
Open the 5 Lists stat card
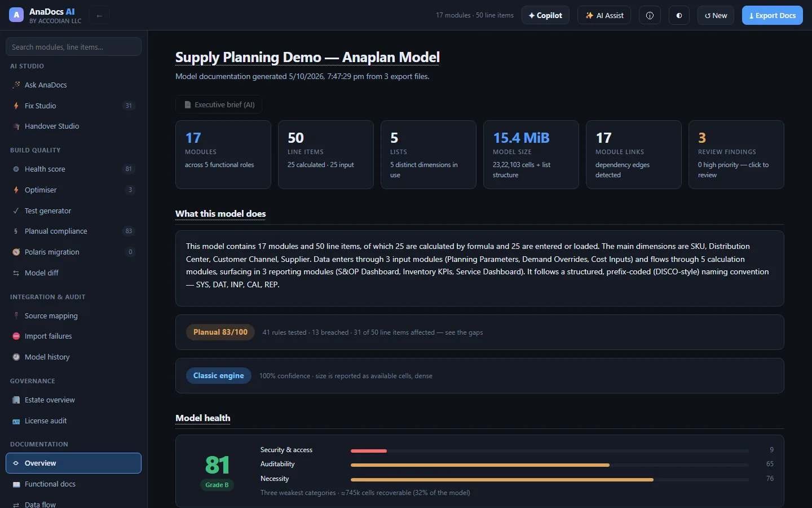[429, 155]
